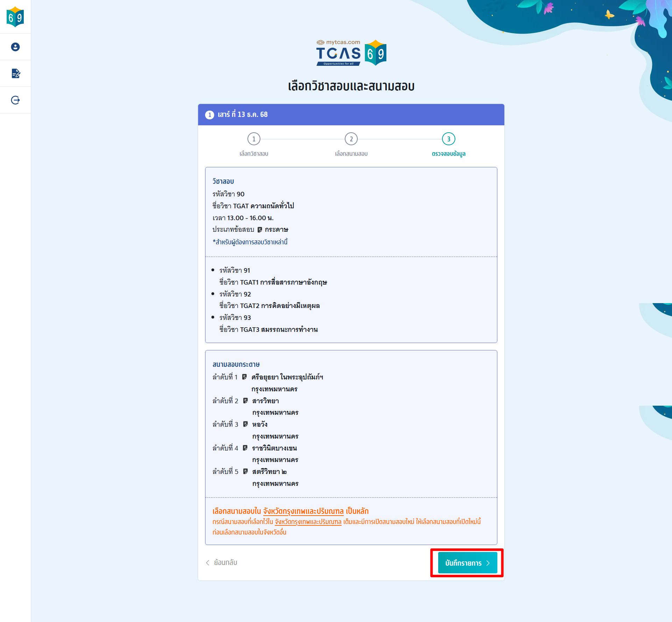The image size is (672, 622).
Task: Select step 3 ตรวจสอบข้อมูล circle
Action: click(x=448, y=139)
